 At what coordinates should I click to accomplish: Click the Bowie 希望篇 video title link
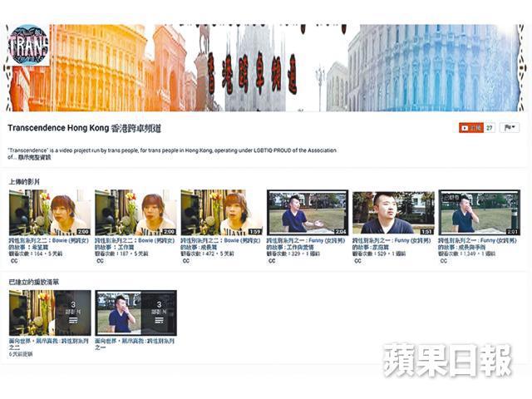click(49, 244)
